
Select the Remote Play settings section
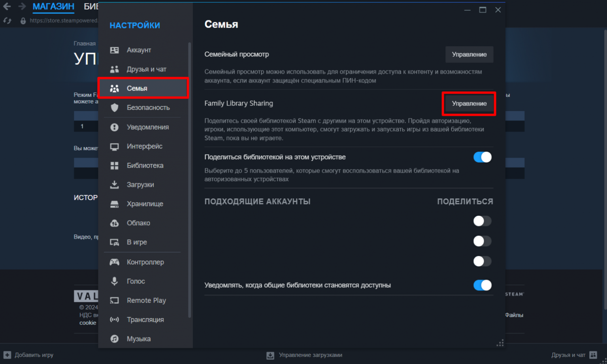pyautogui.click(x=146, y=300)
